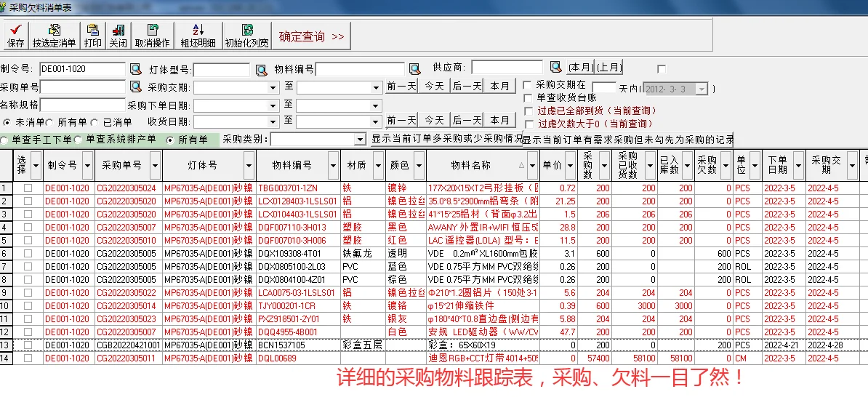Open filter arrow on 材质 column header

click(377, 165)
